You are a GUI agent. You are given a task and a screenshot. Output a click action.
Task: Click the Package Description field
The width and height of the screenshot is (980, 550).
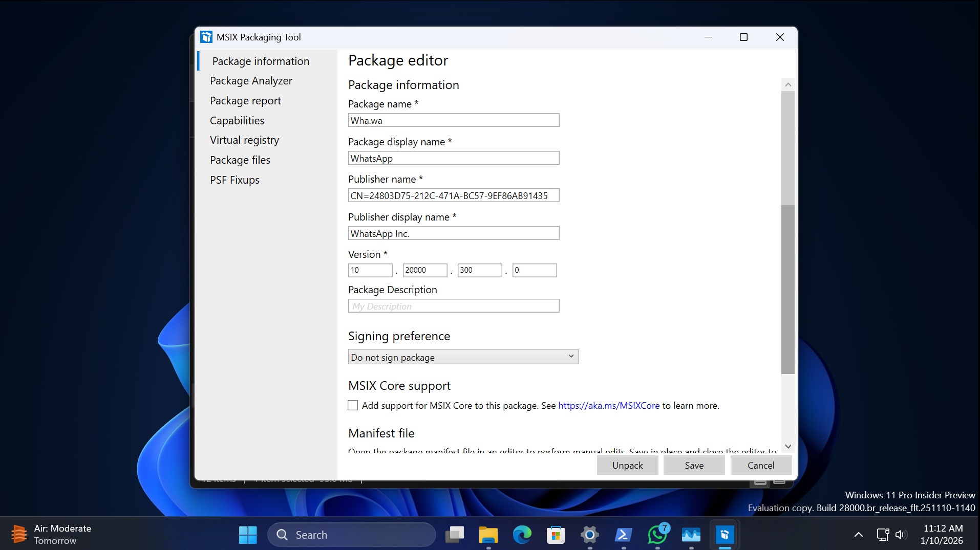454,306
